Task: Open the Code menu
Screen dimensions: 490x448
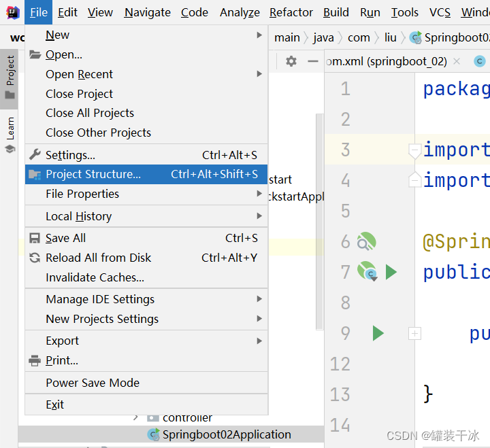Action: 195,12
